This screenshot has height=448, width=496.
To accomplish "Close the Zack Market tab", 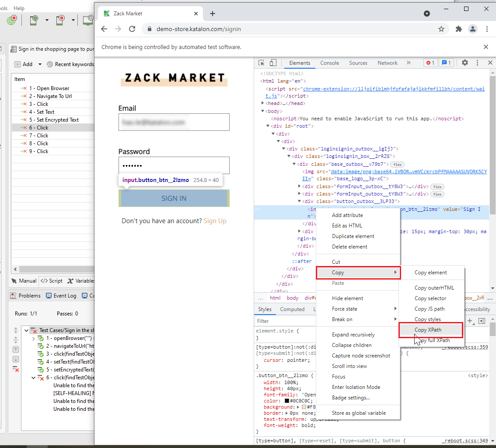I will 196,14.
